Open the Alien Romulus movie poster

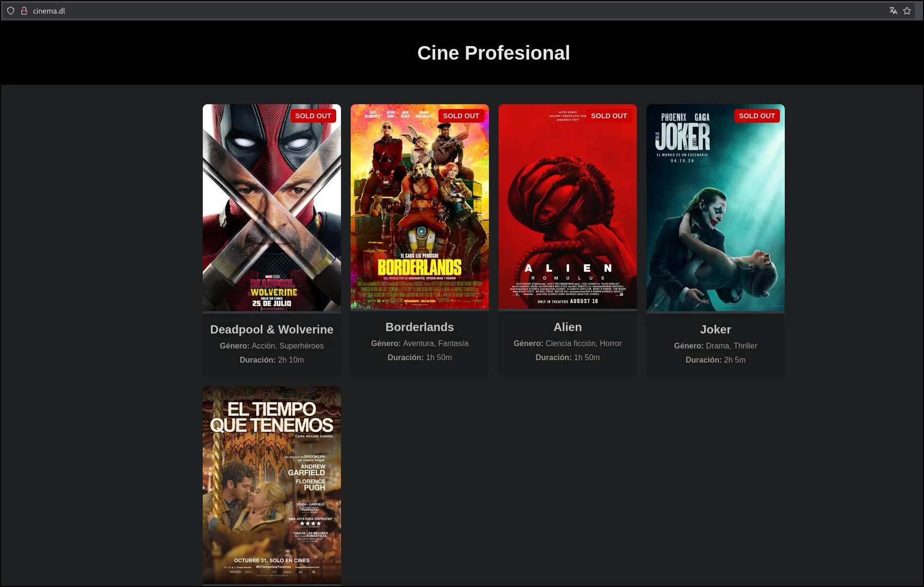point(567,206)
